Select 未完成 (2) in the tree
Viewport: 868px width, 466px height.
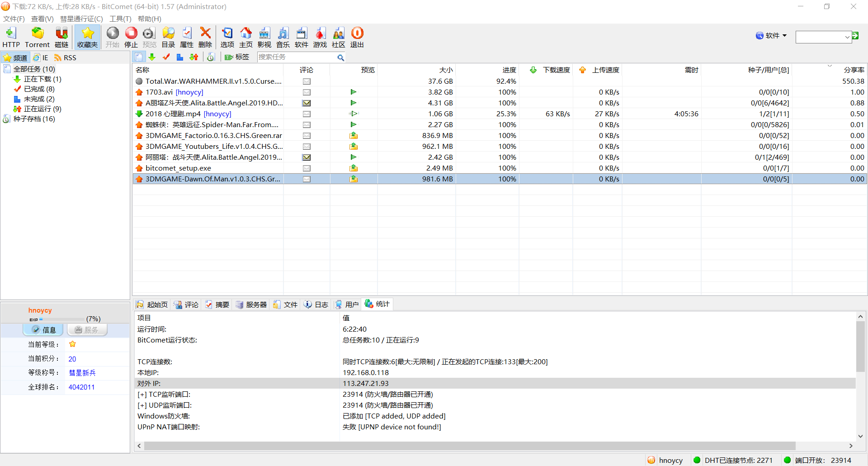point(39,99)
